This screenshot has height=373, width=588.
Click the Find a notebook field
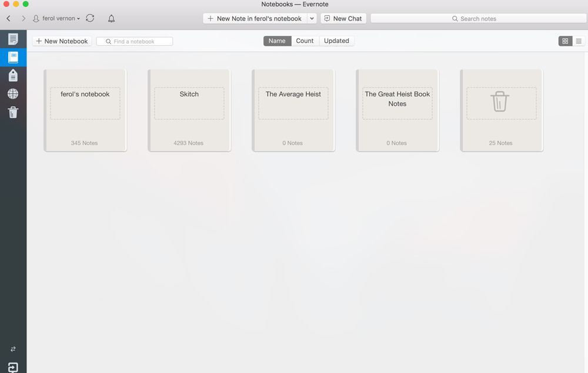pos(134,41)
